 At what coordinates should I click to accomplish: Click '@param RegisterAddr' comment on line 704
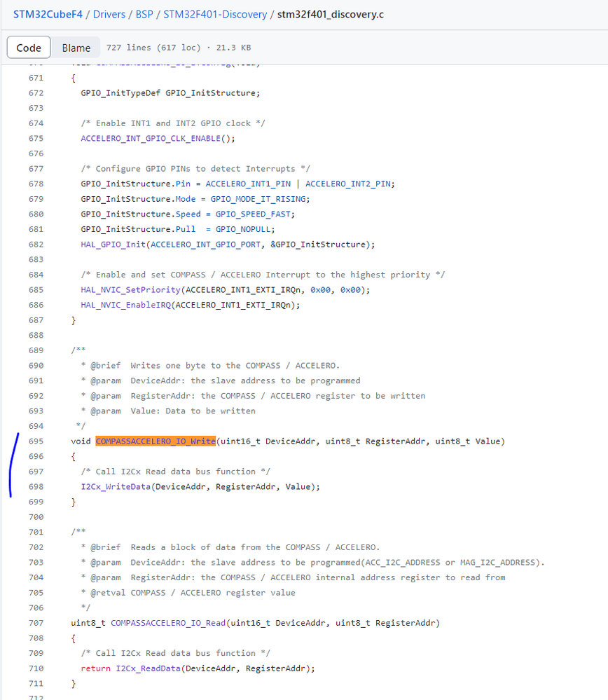point(293,577)
